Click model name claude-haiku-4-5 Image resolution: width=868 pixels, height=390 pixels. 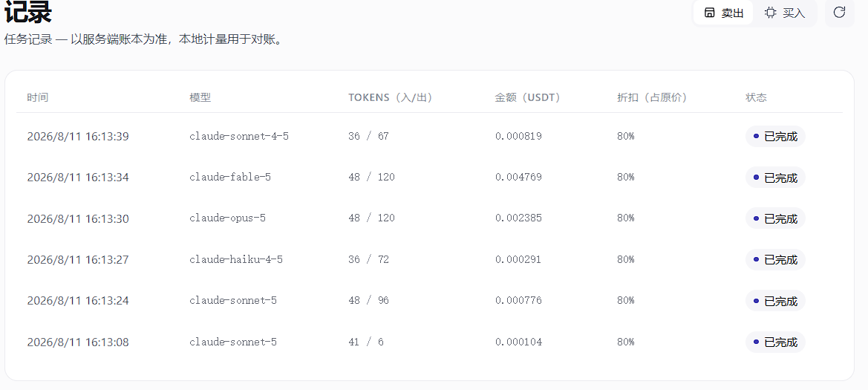(x=236, y=259)
